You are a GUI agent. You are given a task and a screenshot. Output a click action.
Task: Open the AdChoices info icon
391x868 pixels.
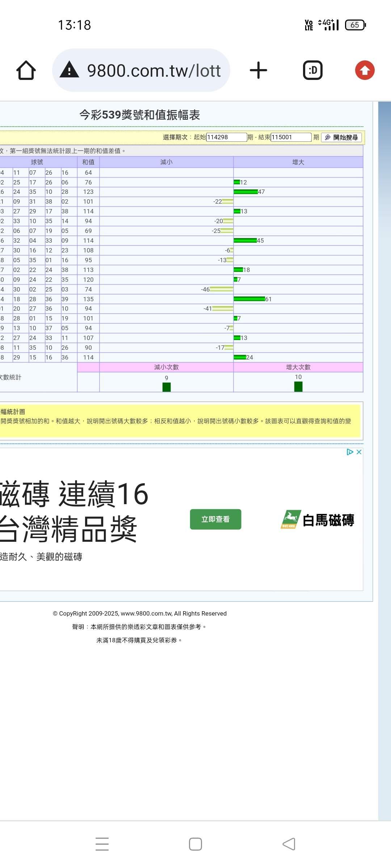click(350, 452)
